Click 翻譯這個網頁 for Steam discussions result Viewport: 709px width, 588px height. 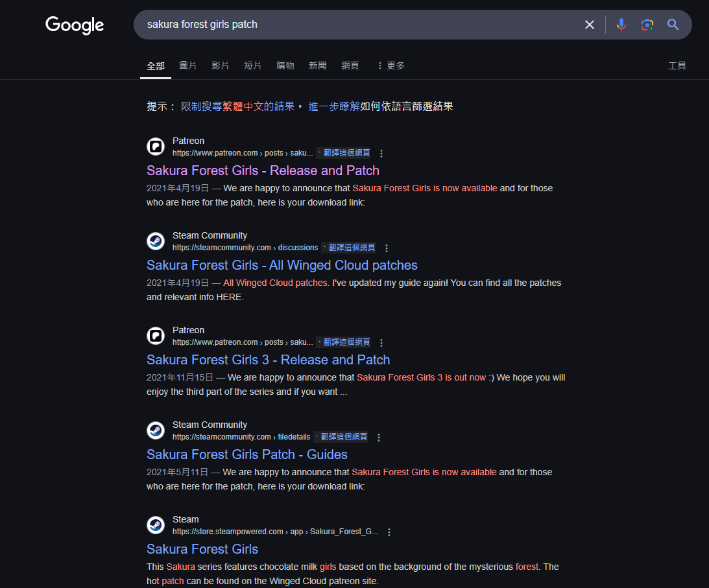(352, 247)
